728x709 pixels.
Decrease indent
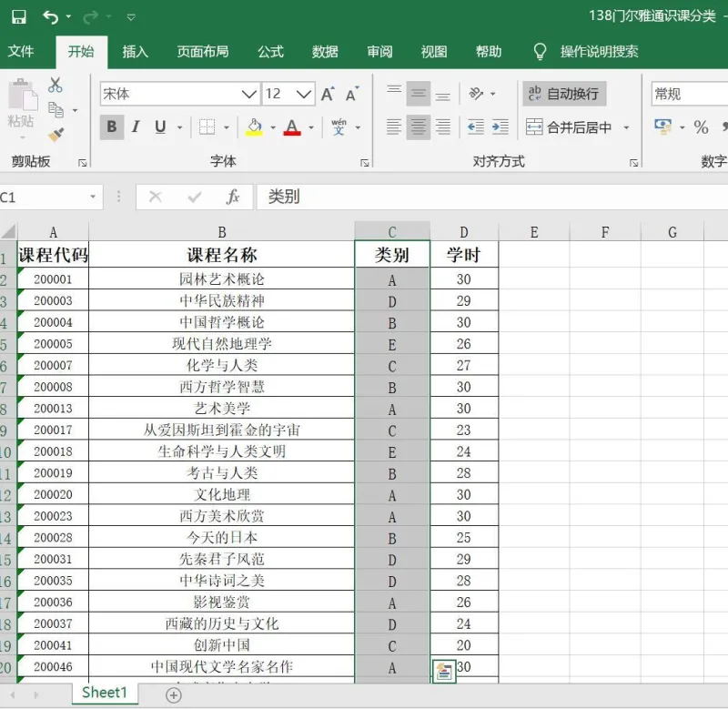476,127
